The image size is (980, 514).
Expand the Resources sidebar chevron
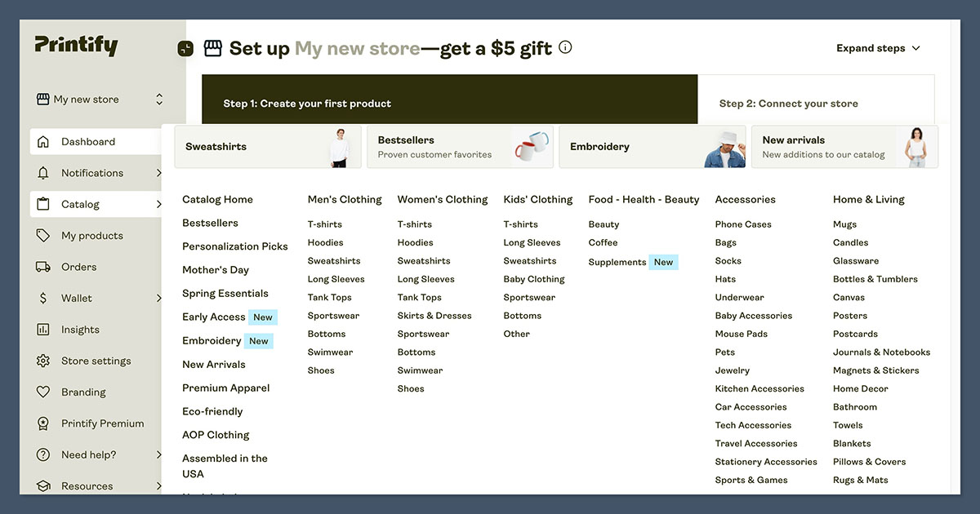coord(160,485)
